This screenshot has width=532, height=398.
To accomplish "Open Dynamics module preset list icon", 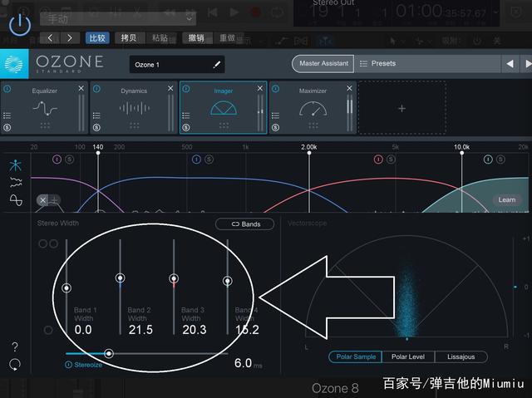I will 96,115.
